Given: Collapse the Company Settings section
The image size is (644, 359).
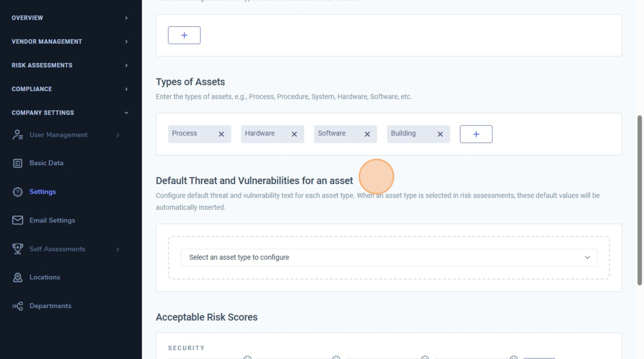Looking at the screenshot, I should click(x=68, y=113).
